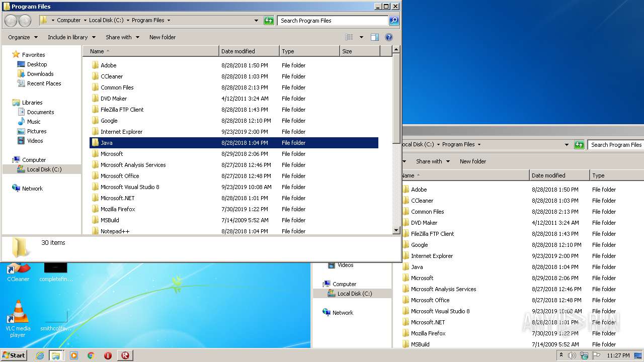The image size is (644, 362).
Task: Click the volume speaker tray icon
Action: point(572,355)
